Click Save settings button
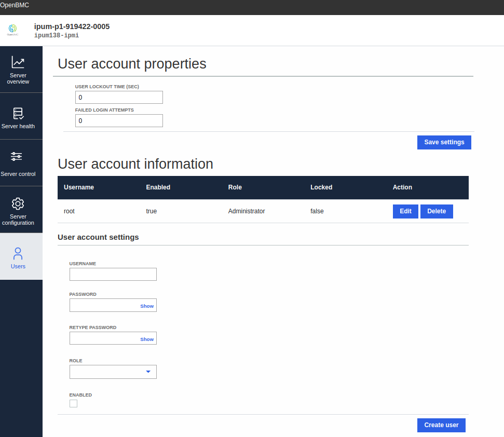Screen dimensions: 504x437 [444, 142]
